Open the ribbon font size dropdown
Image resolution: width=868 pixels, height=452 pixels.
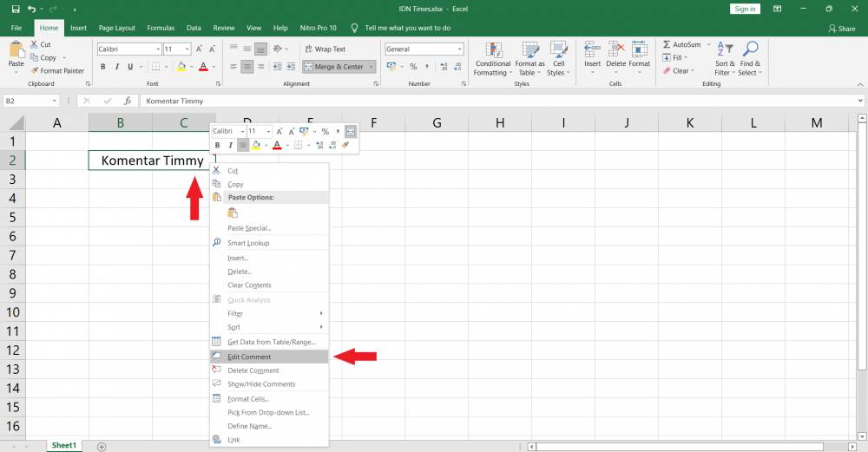point(187,49)
